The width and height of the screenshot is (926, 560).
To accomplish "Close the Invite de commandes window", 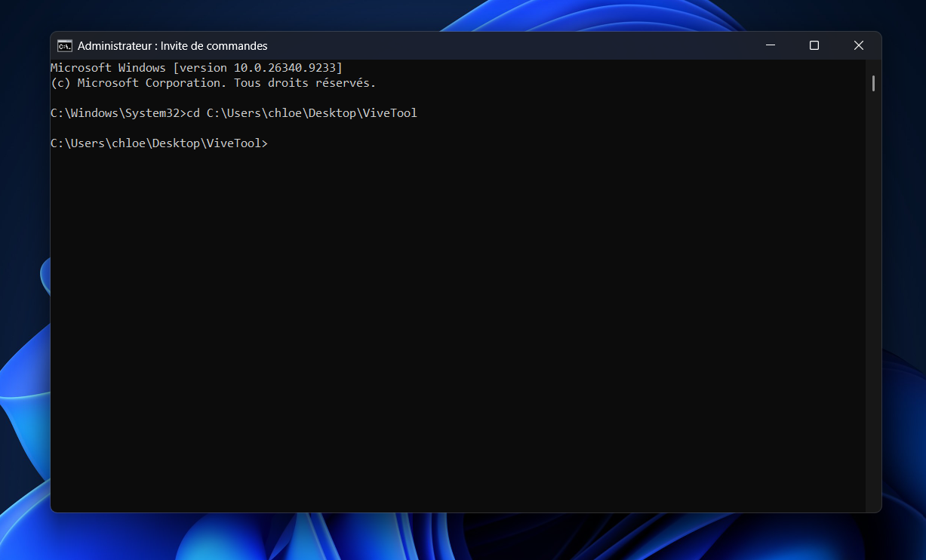I will [859, 45].
